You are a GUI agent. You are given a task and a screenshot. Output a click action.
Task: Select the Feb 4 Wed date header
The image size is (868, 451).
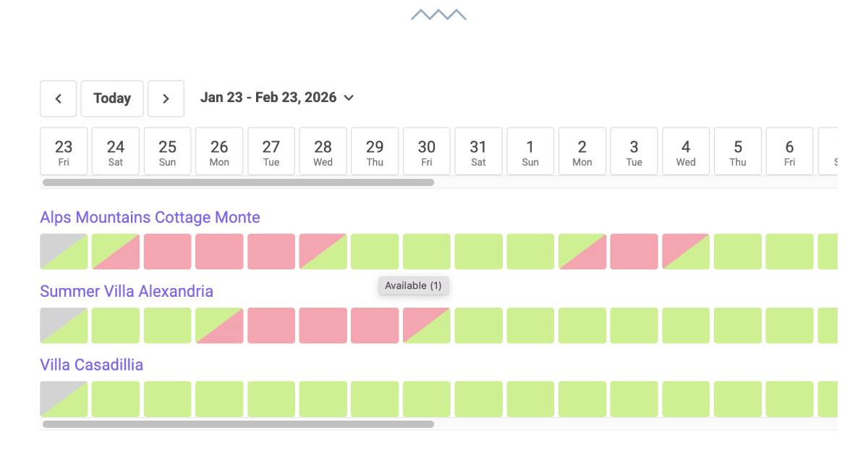pos(686,151)
